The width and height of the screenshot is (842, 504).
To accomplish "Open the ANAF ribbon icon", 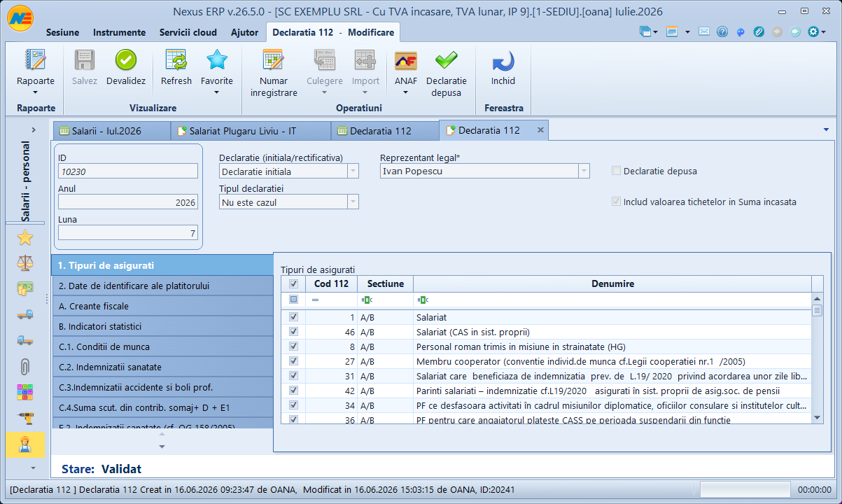I will coord(406,61).
